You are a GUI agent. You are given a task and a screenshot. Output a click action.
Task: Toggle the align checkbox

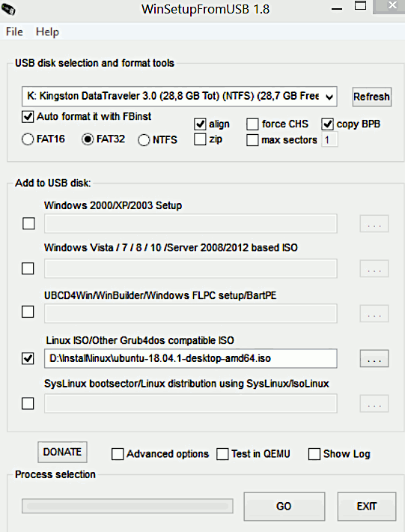(x=200, y=124)
